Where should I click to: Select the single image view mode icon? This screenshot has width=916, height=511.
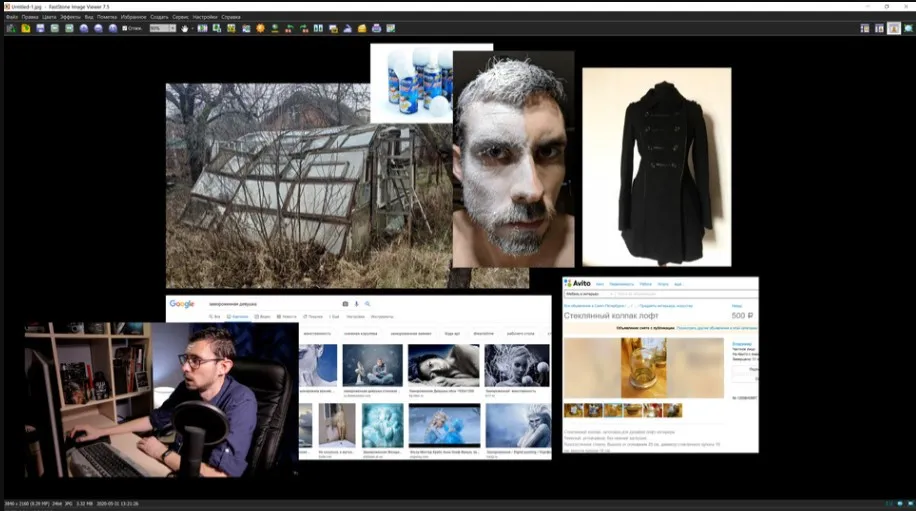(894, 28)
